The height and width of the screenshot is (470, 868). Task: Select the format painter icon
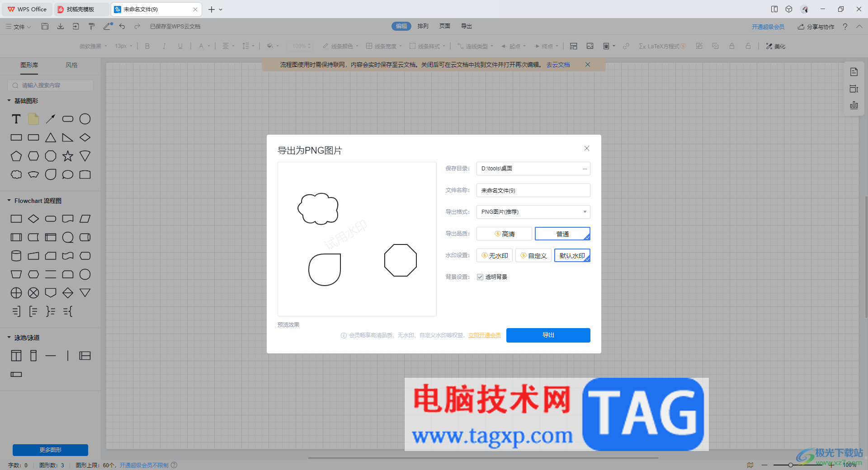click(91, 26)
